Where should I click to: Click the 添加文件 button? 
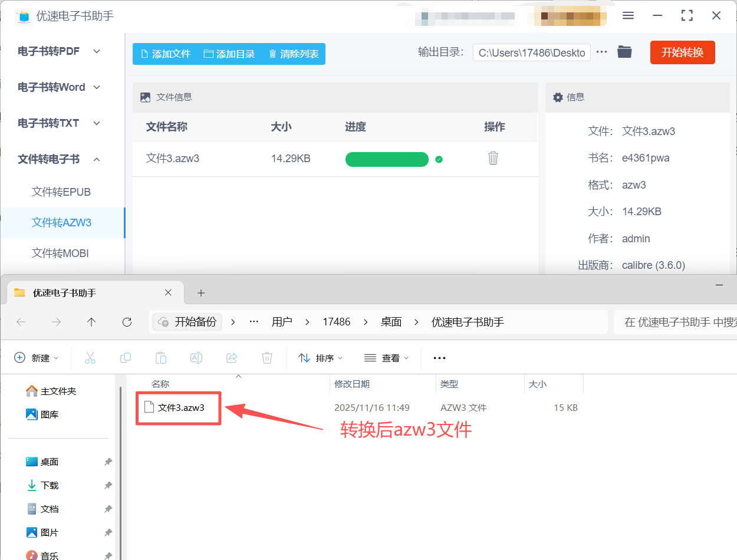(x=166, y=54)
